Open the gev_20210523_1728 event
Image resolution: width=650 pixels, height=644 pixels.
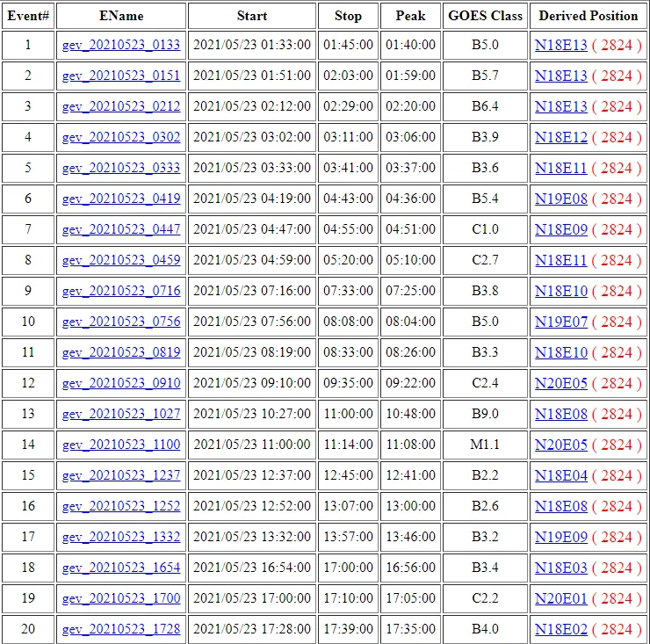tap(121, 629)
